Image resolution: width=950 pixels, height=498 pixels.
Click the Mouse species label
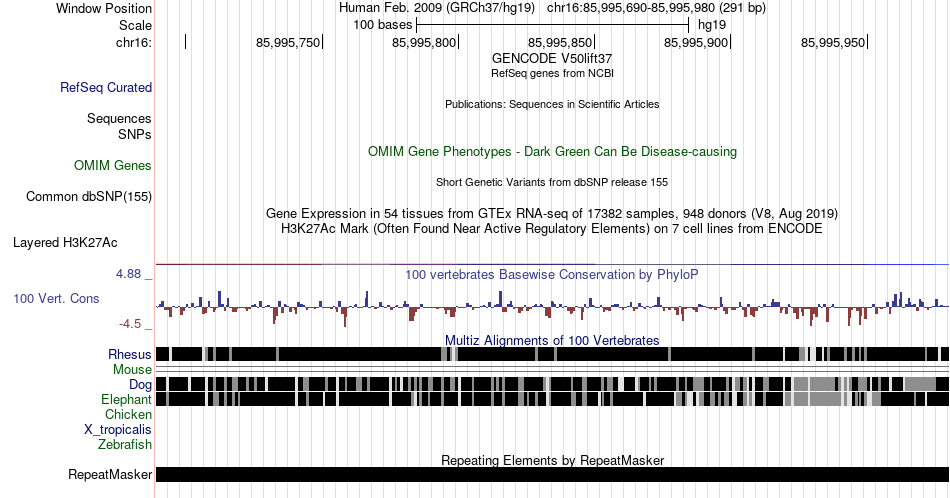132,370
